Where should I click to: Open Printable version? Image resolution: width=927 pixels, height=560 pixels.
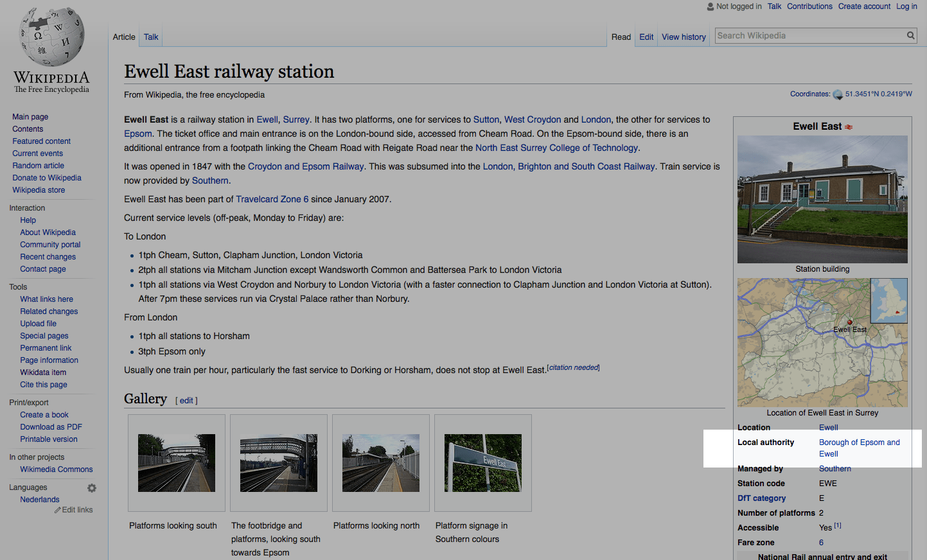pyautogui.click(x=48, y=439)
